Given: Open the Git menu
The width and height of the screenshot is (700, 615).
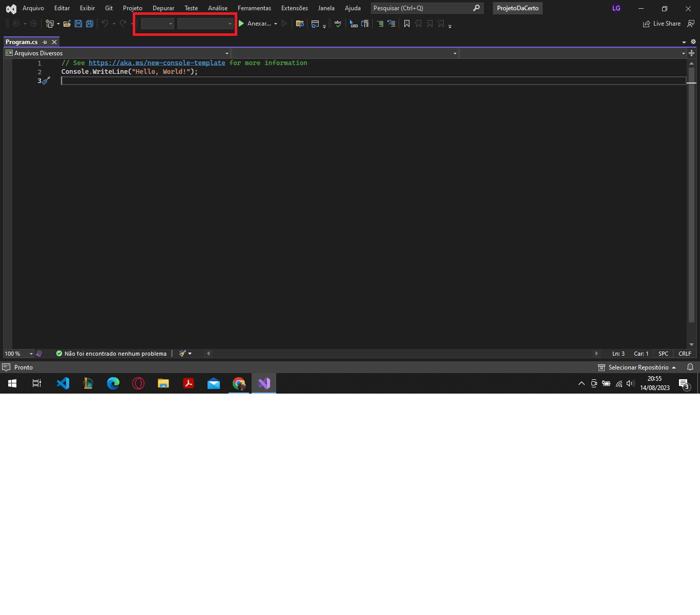Looking at the screenshot, I should pos(109,8).
